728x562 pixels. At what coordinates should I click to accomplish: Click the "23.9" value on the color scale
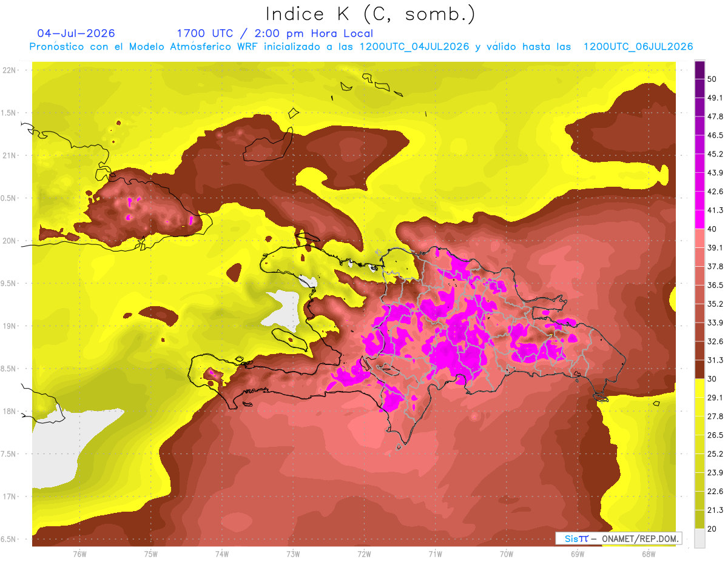tap(715, 472)
